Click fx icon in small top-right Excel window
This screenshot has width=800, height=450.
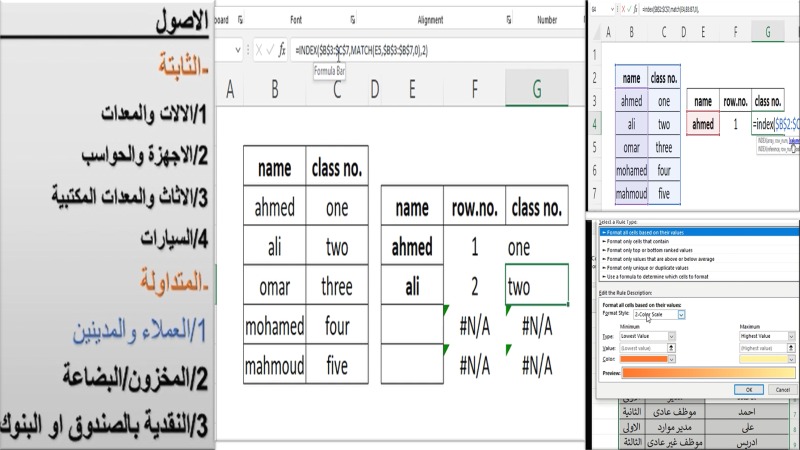[635, 9]
